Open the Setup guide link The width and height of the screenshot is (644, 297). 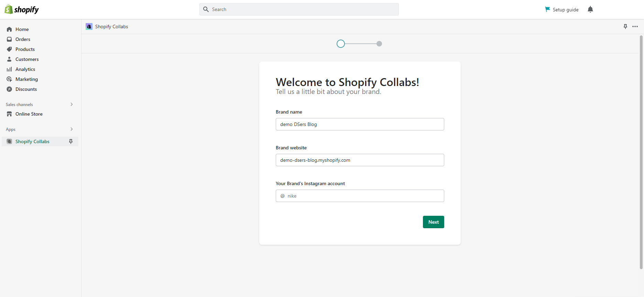coord(566,10)
